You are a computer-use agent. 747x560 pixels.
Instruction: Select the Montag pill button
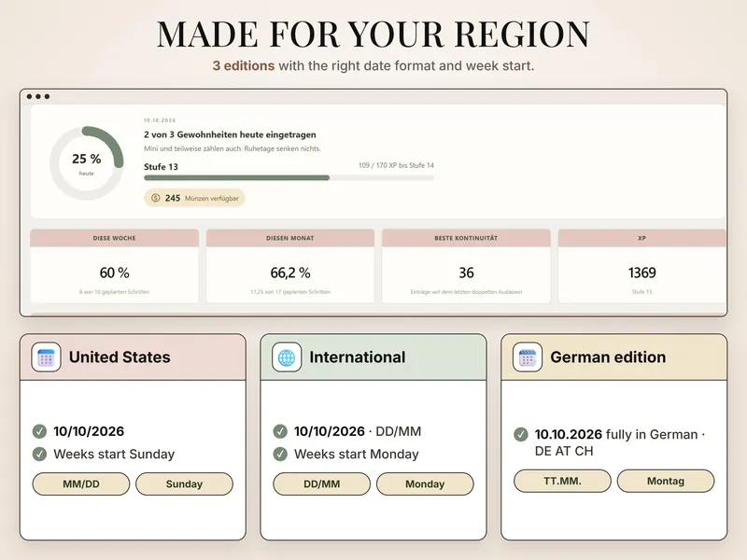666,481
